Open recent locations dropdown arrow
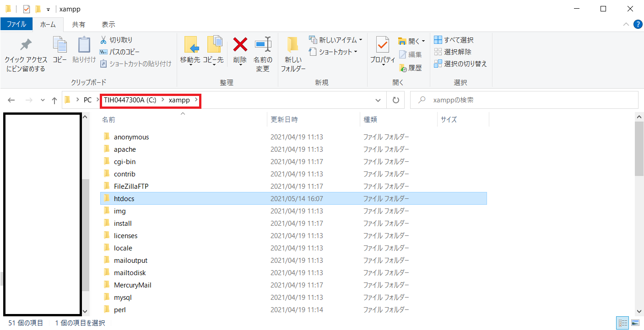 (x=43, y=100)
